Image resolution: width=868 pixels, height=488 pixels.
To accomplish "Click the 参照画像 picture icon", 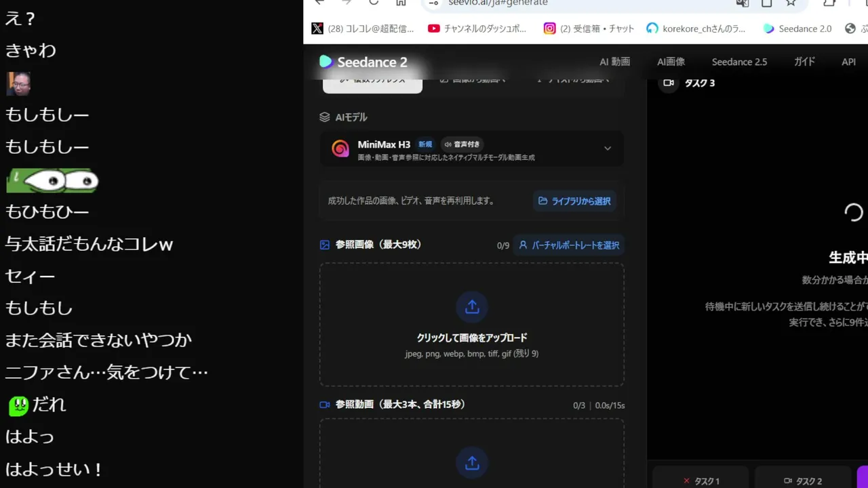I will (325, 245).
